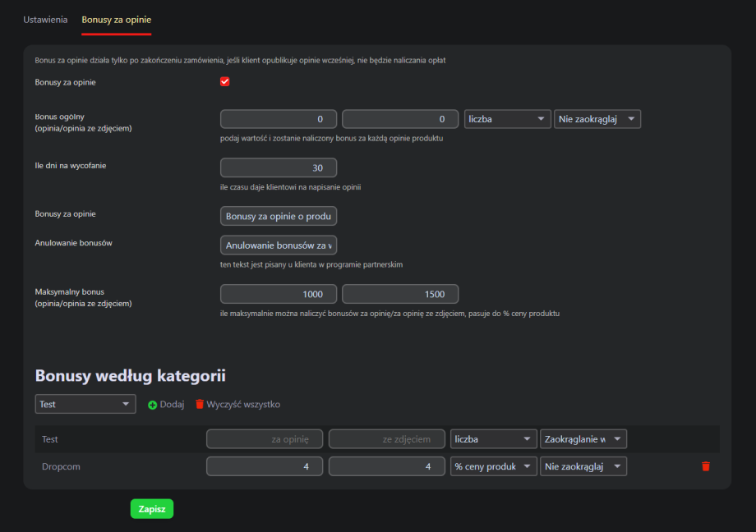Click the maximum bonus field showing 1500

[x=400, y=294]
